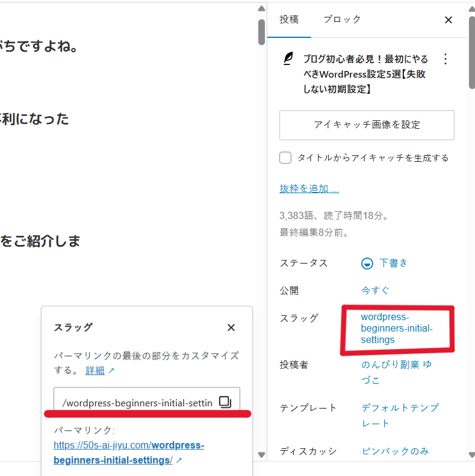The height and width of the screenshot is (476, 475).
Task: Click the ステータス label
Action: click(303, 263)
